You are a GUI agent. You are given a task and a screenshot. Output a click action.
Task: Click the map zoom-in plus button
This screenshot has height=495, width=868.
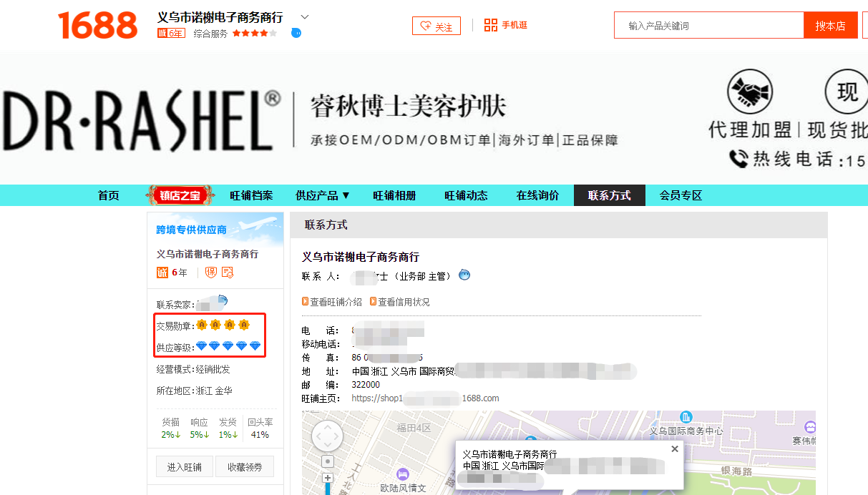point(328,477)
